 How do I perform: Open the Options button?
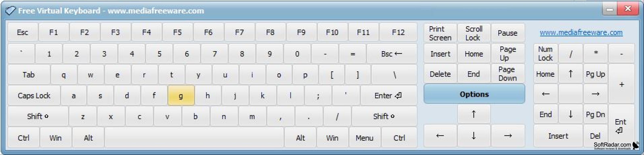click(x=474, y=94)
